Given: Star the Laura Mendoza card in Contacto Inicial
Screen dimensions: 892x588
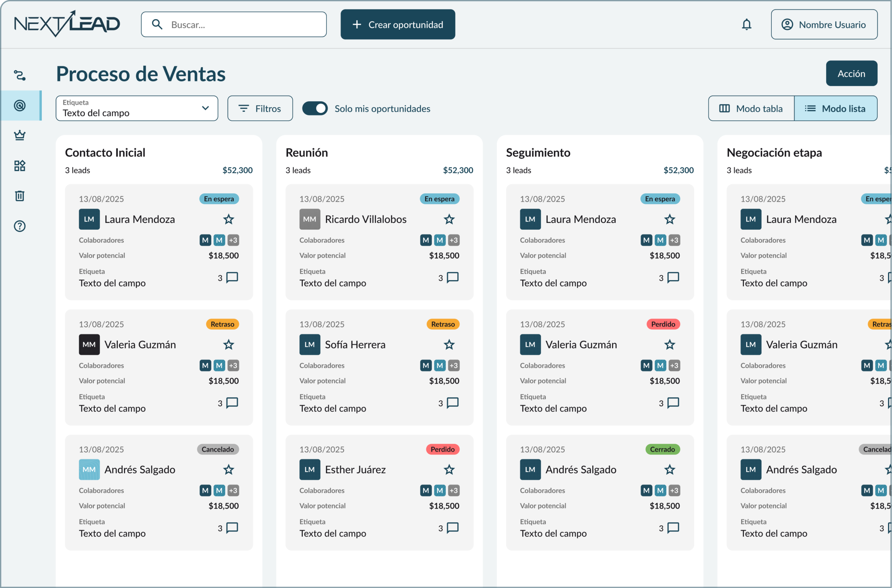Looking at the screenshot, I should (x=229, y=219).
